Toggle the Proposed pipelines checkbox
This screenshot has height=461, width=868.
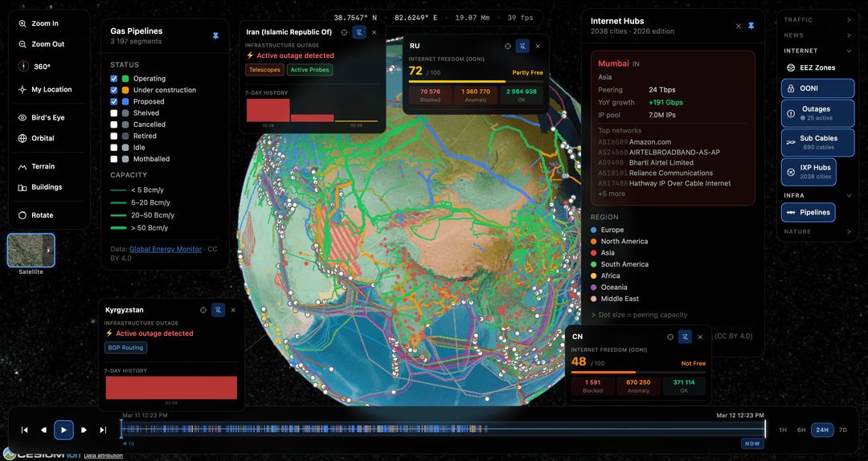[114, 102]
